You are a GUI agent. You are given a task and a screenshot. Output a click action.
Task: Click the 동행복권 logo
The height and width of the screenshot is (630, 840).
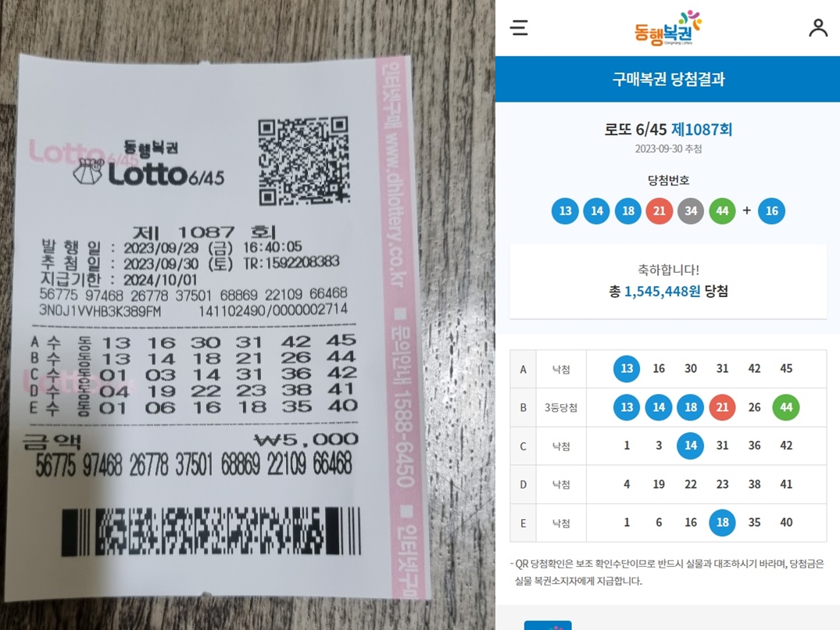pos(668,28)
